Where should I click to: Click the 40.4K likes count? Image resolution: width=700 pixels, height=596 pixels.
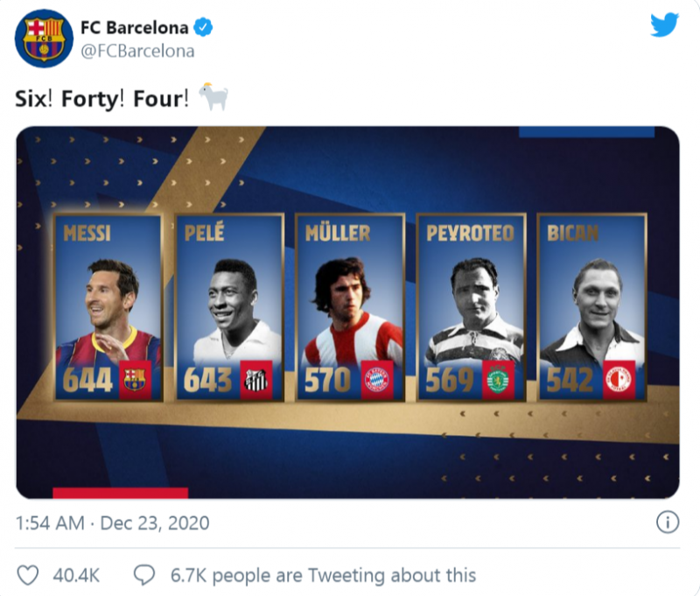pyautogui.click(x=76, y=575)
